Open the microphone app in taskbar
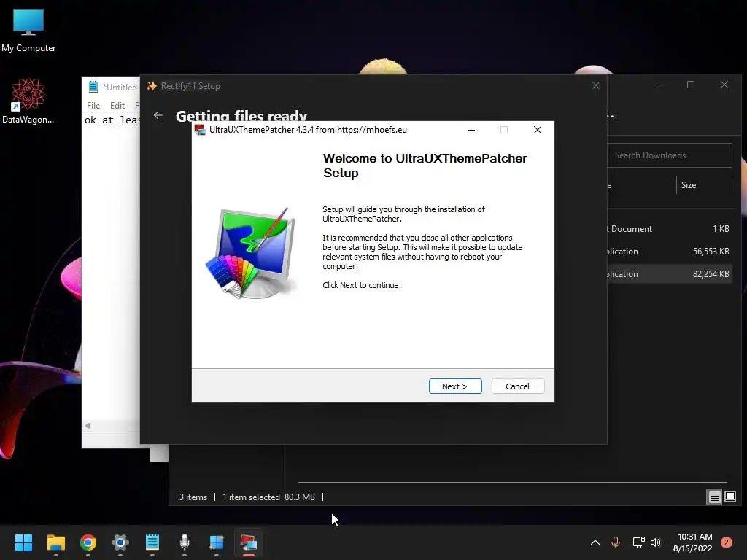The width and height of the screenshot is (747, 560). tap(185, 542)
